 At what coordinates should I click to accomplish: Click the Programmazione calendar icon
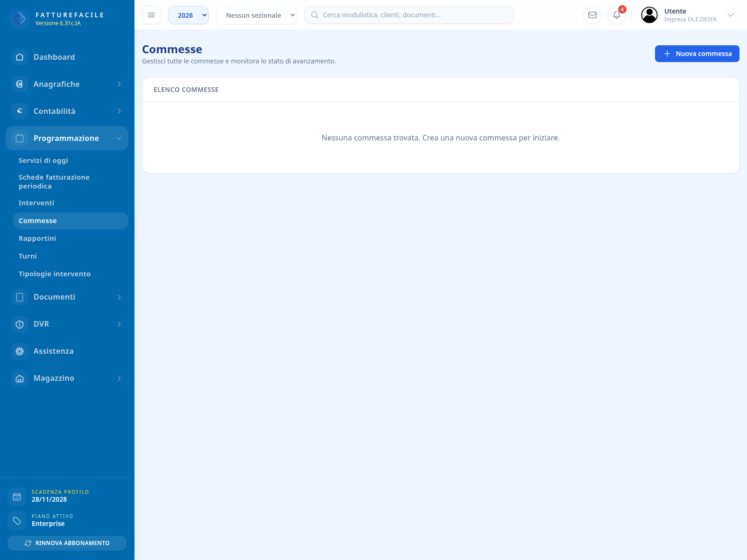20,138
